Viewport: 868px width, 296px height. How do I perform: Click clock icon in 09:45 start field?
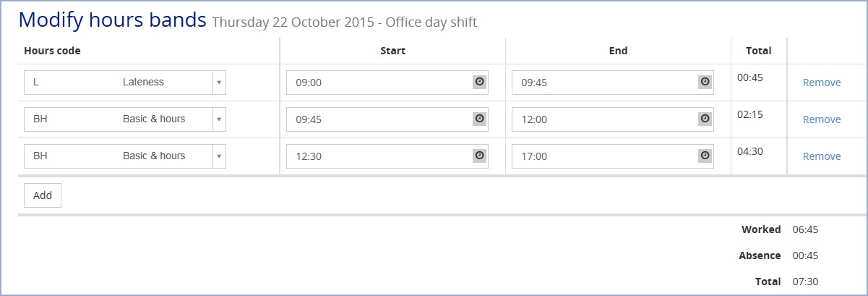click(479, 119)
